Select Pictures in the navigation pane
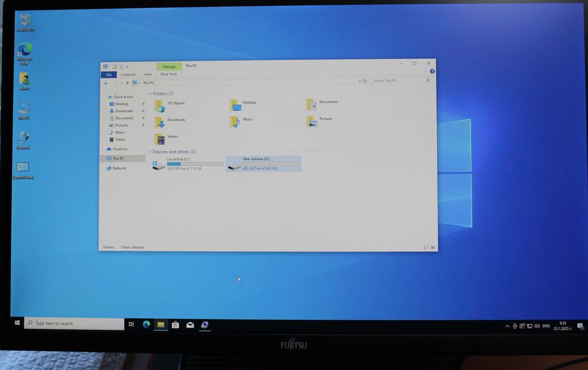The height and width of the screenshot is (370, 588). coord(119,125)
